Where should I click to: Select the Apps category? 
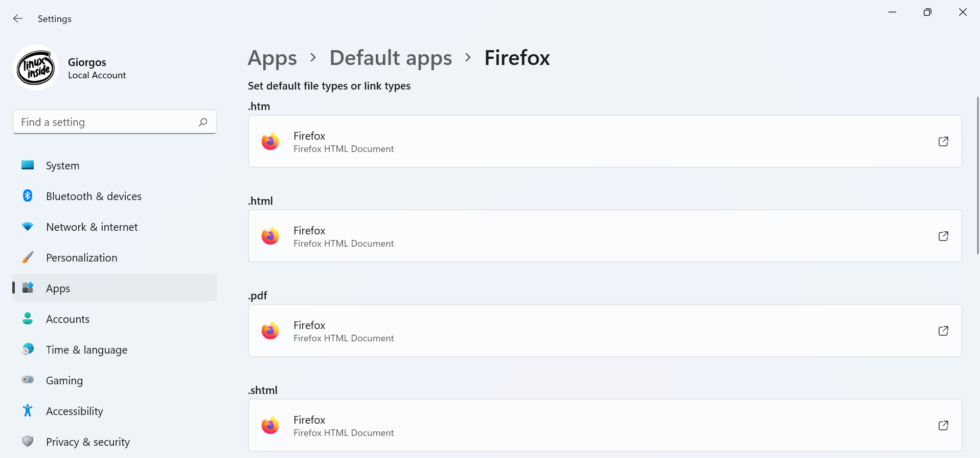coord(115,288)
